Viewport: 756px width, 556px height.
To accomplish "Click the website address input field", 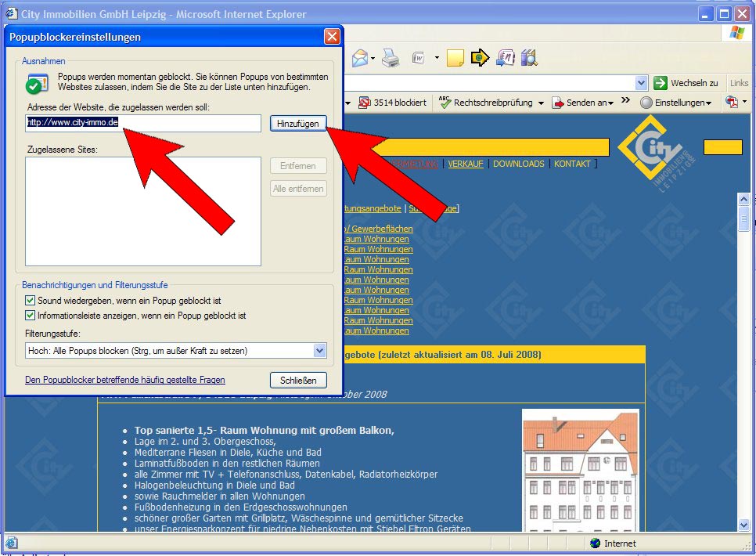I will pyautogui.click(x=143, y=123).
